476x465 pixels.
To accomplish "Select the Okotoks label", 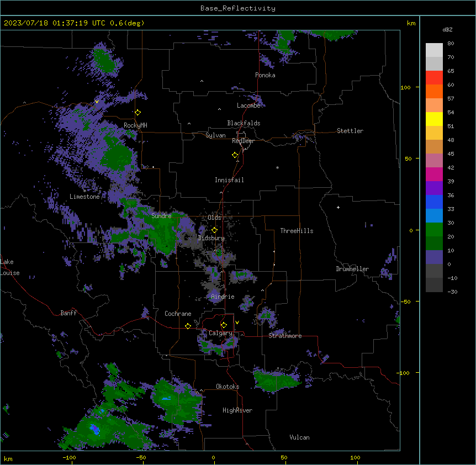I will click(228, 387).
